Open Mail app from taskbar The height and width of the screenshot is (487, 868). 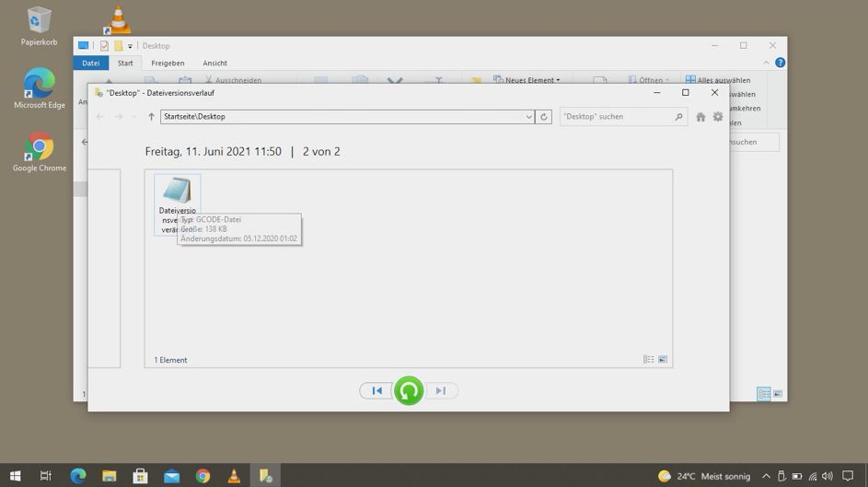coord(171,476)
